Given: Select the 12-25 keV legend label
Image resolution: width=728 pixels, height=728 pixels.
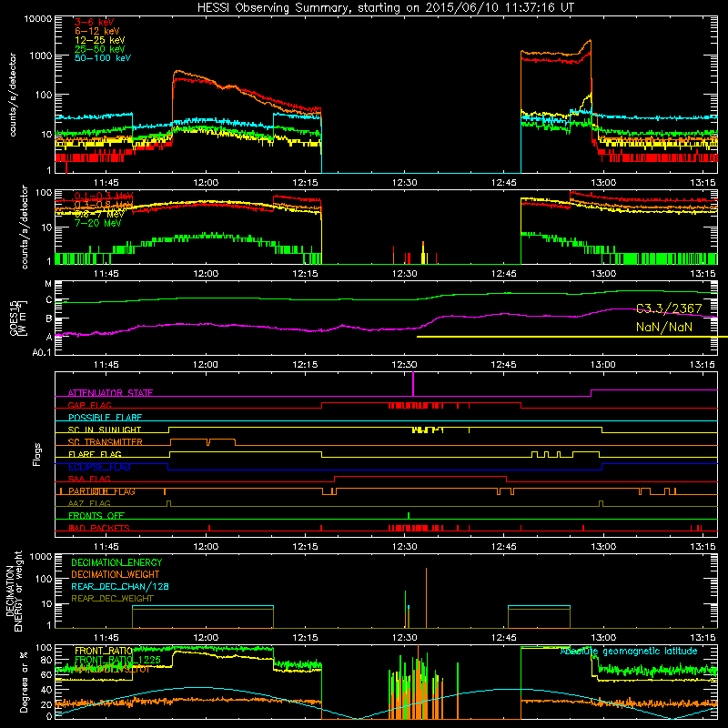Looking at the screenshot, I should [100, 40].
